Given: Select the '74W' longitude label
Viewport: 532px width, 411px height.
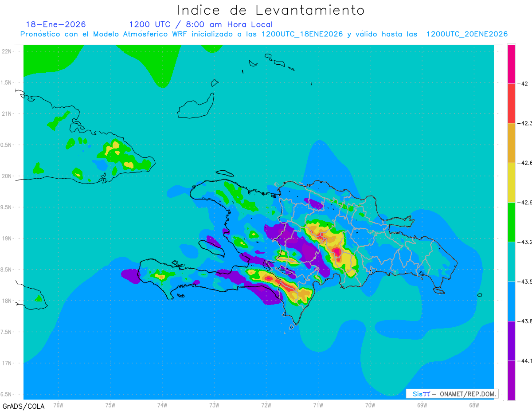Looking at the screenshot, I should pos(162,405).
